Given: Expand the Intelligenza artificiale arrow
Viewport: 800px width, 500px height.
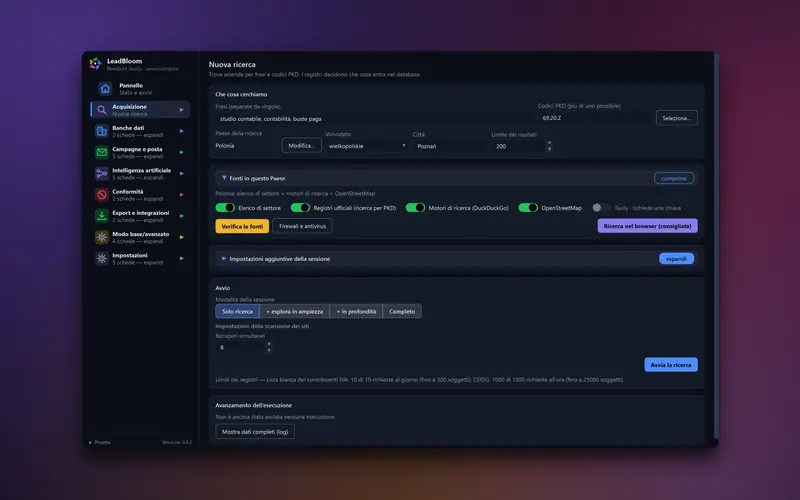Looking at the screenshot, I should click(182, 173).
